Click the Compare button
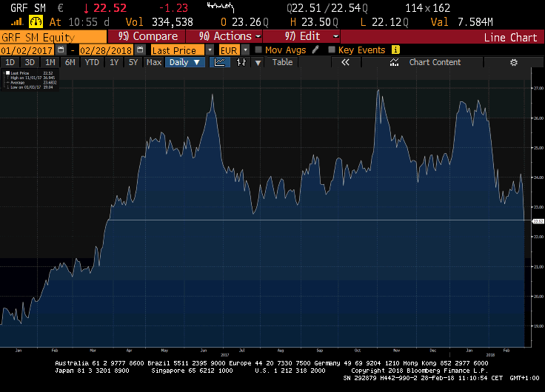545x392 pixels. pos(147,36)
